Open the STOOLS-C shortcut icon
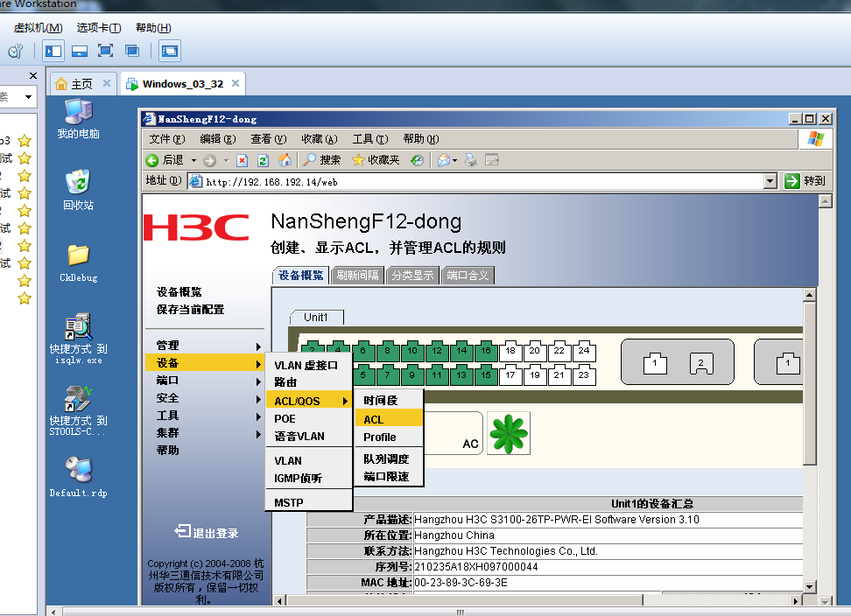 click(79, 398)
